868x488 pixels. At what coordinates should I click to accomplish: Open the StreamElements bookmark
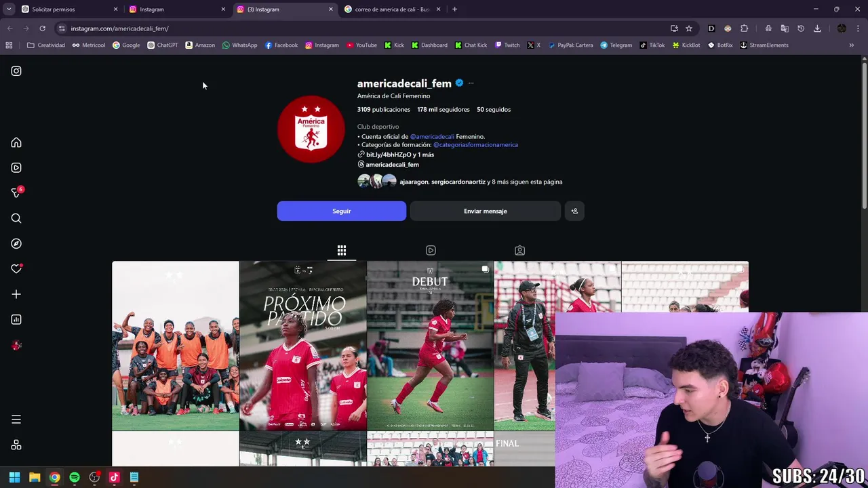[764, 45]
